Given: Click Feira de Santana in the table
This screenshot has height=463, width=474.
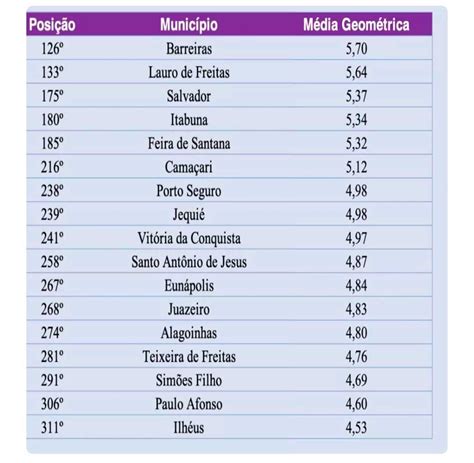Looking at the screenshot, I should 189,144.
